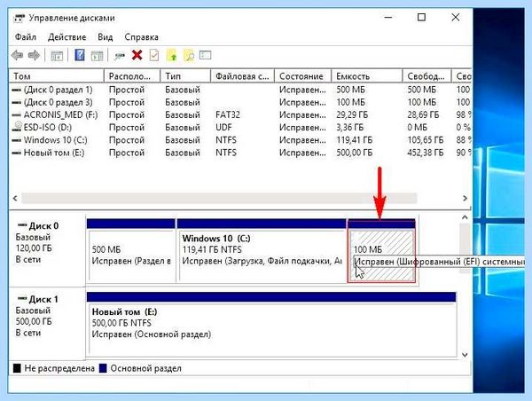This screenshot has height=401, width=532.
Task: Click the black Не распределена legend swatch
Action: (x=17, y=368)
